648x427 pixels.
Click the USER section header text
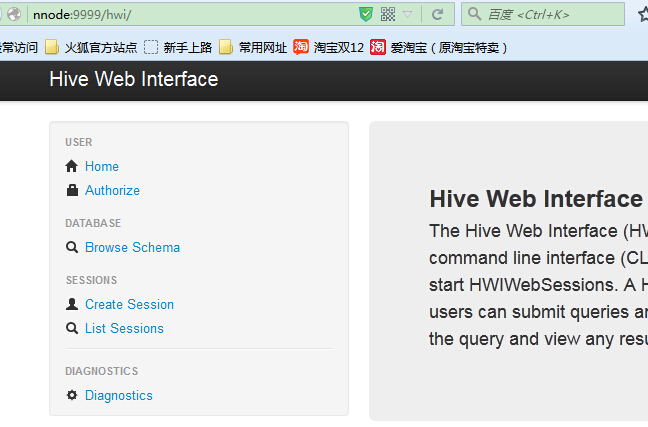click(79, 142)
